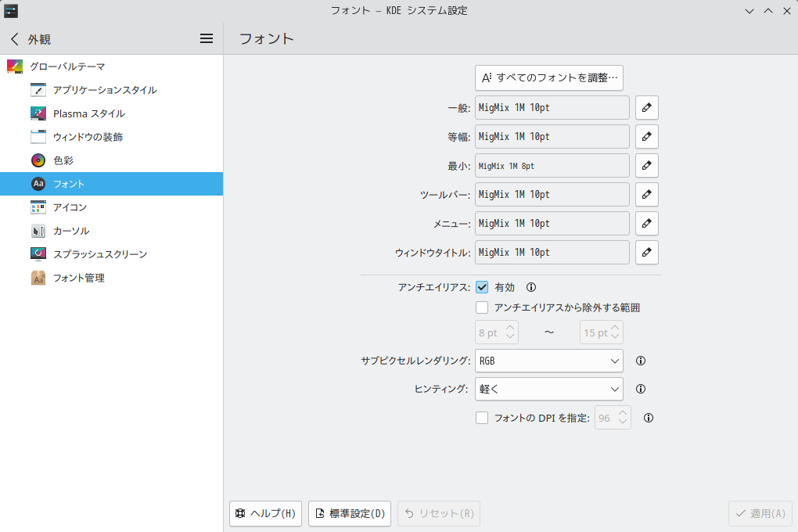Open the ヘルプ(H) help button
The image size is (798, 532).
pyautogui.click(x=265, y=514)
